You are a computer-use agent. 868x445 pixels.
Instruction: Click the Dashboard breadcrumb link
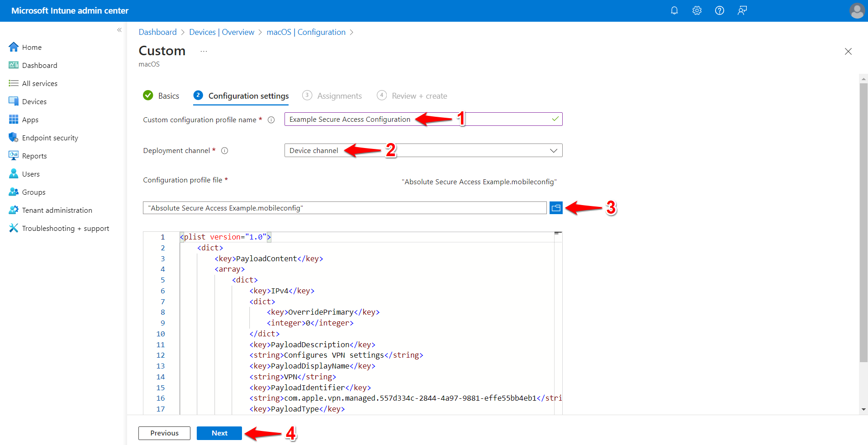pyautogui.click(x=157, y=32)
